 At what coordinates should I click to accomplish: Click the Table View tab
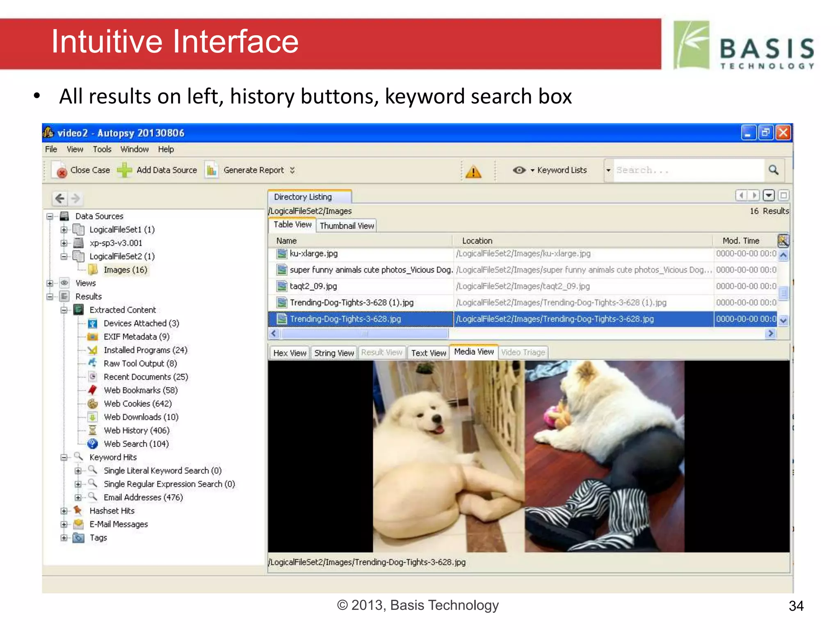coord(292,225)
